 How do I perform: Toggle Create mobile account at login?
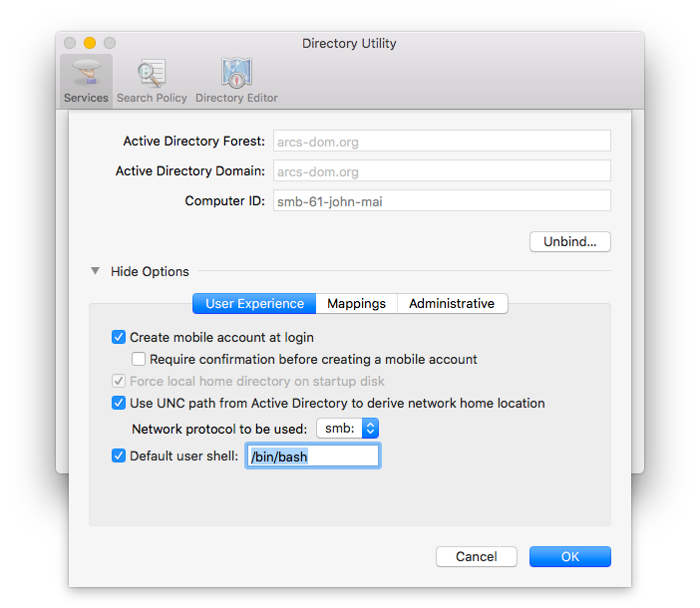click(x=119, y=337)
